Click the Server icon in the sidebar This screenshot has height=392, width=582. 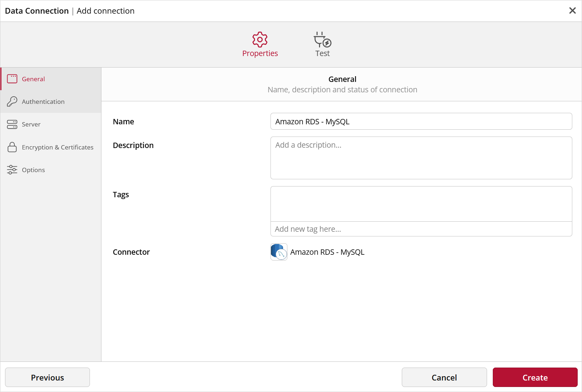12,124
